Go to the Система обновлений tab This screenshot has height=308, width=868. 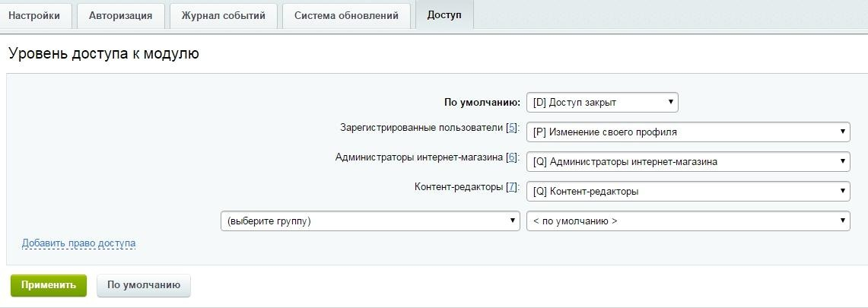347,15
